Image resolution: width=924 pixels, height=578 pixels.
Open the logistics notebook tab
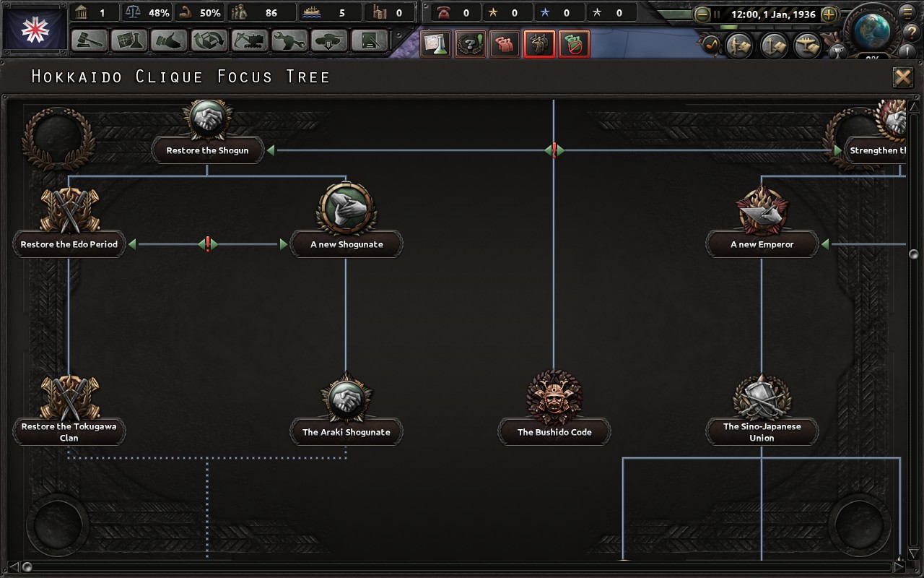pyautogui.click(x=369, y=40)
